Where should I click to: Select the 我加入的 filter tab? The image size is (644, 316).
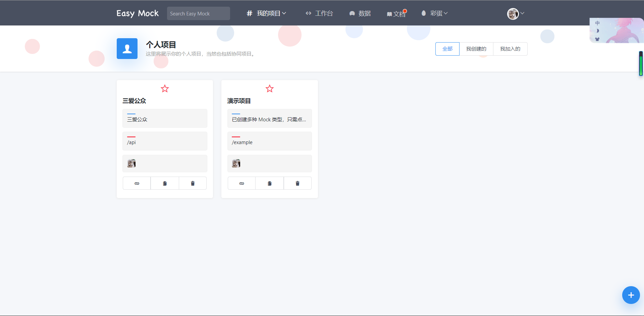click(510, 49)
